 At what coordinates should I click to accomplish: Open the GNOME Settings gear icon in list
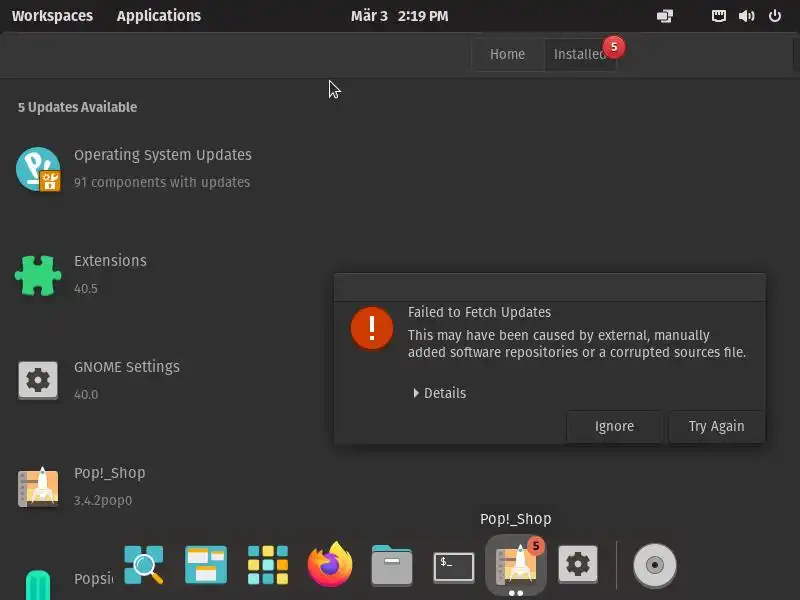click(38, 380)
